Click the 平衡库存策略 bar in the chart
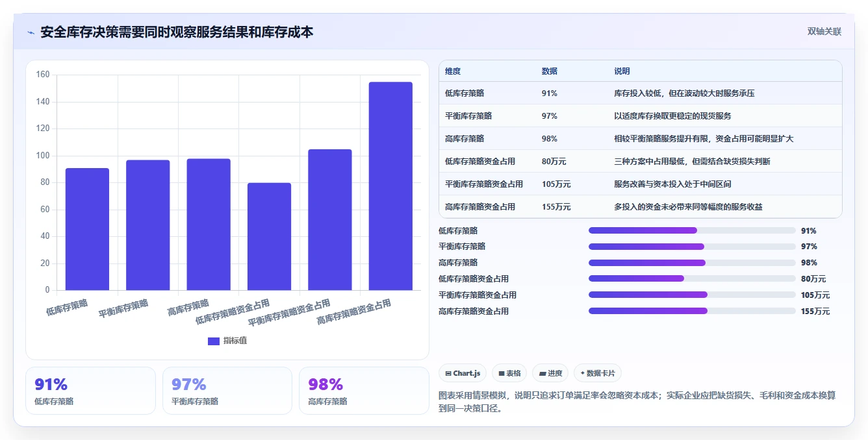This screenshot has height=440, width=868. point(148,225)
